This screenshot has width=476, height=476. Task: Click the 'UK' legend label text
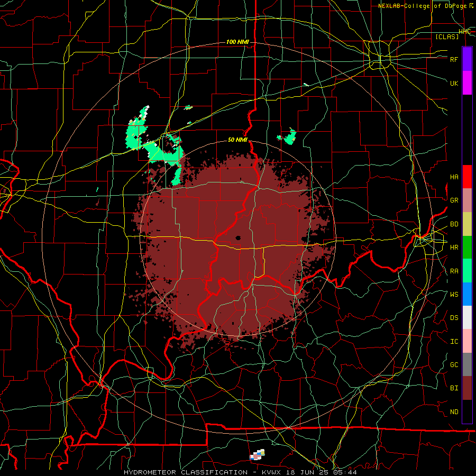coord(454,83)
